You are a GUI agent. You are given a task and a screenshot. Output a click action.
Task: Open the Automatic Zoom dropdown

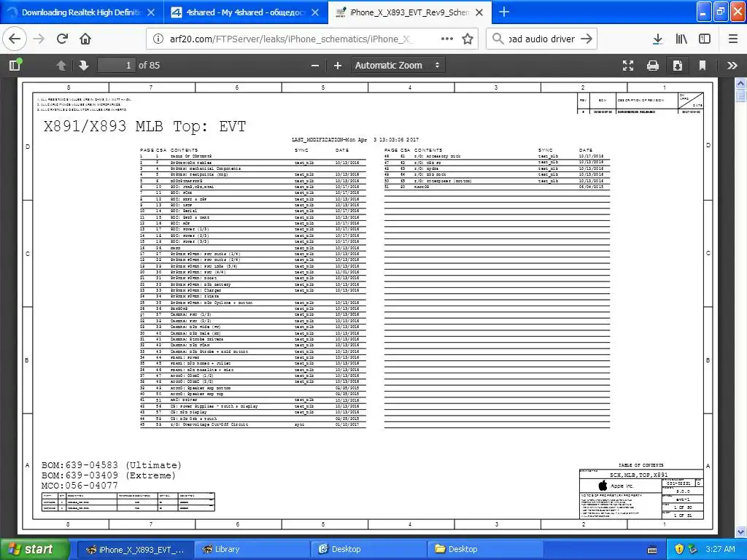pos(398,65)
